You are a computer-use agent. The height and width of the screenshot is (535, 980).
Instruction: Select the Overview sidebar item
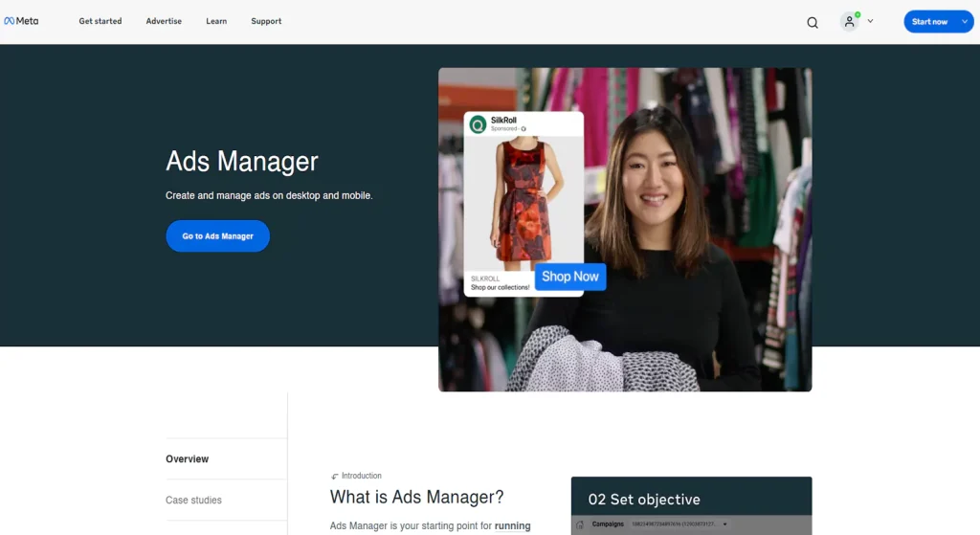187,458
